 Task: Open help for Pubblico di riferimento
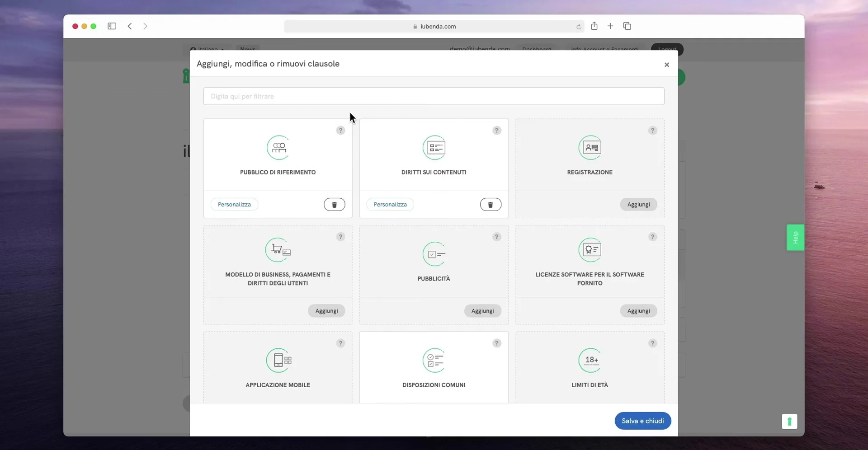tap(341, 131)
